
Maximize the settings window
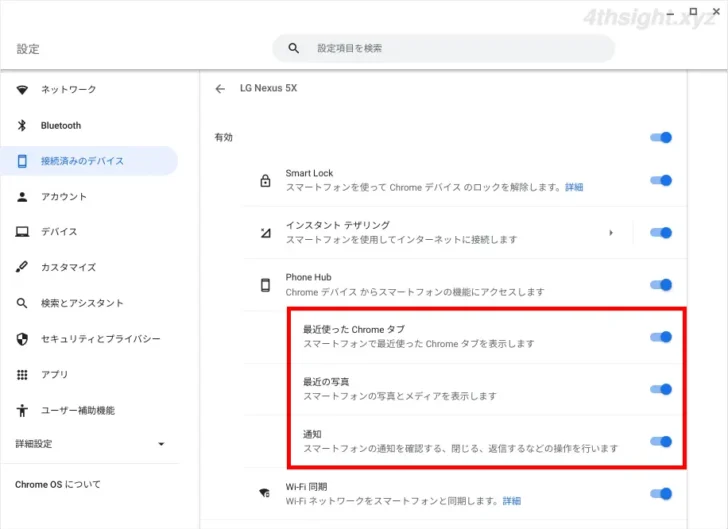693,12
